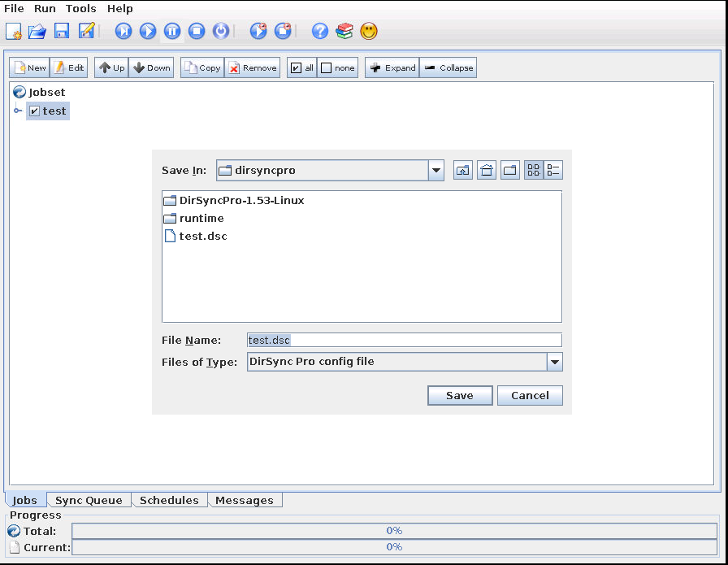Click the Collapse tree button
This screenshot has width=728, height=565.
[x=448, y=67]
